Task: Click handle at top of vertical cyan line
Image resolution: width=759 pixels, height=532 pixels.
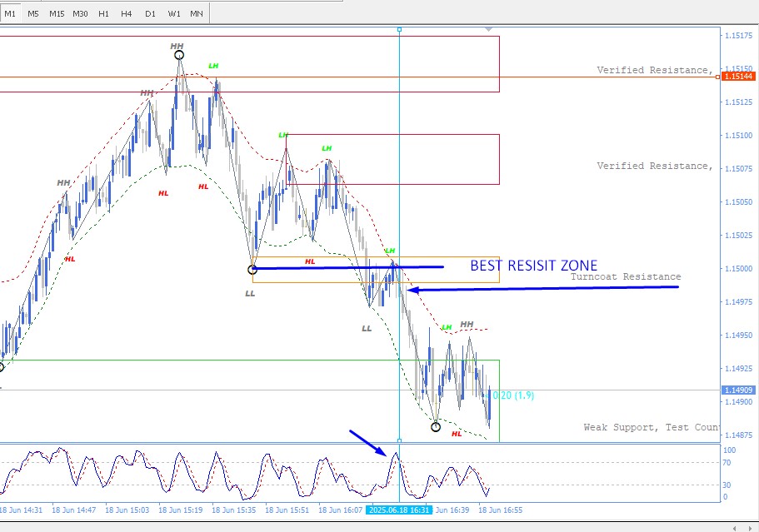Action: pyautogui.click(x=399, y=29)
